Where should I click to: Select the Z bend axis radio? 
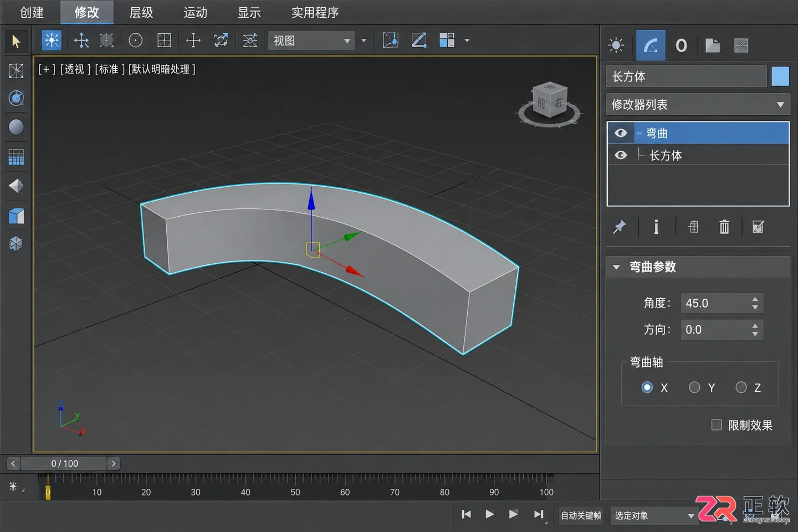pos(741,387)
